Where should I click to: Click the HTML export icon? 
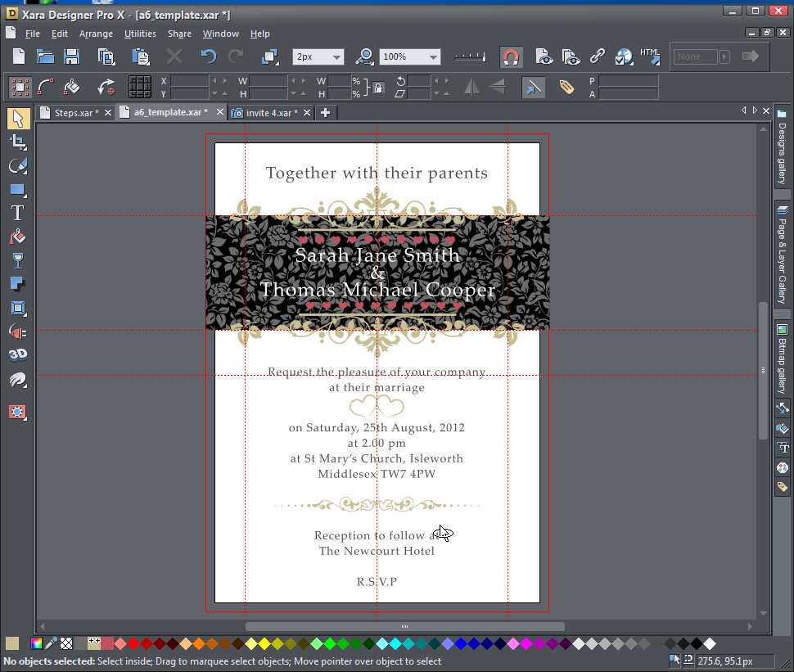pos(650,56)
